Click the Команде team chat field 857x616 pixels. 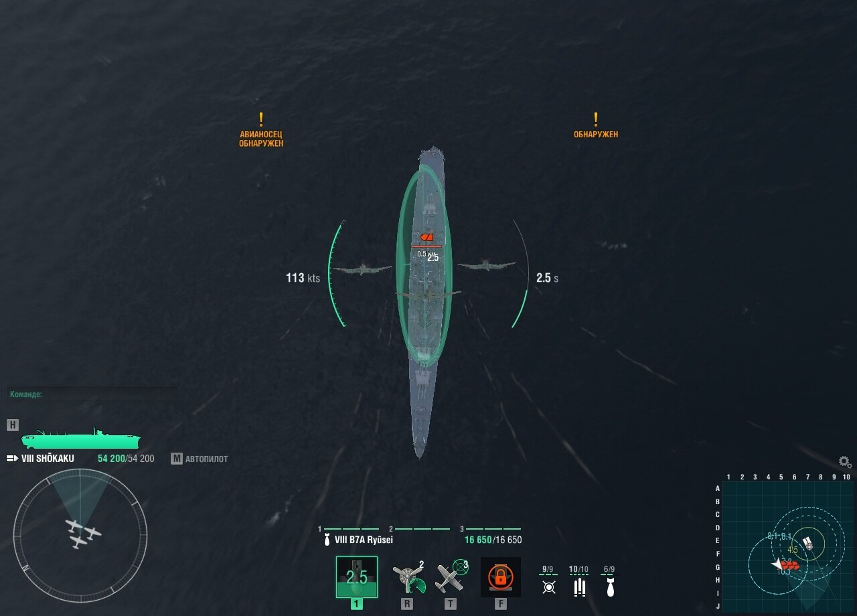point(92,394)
